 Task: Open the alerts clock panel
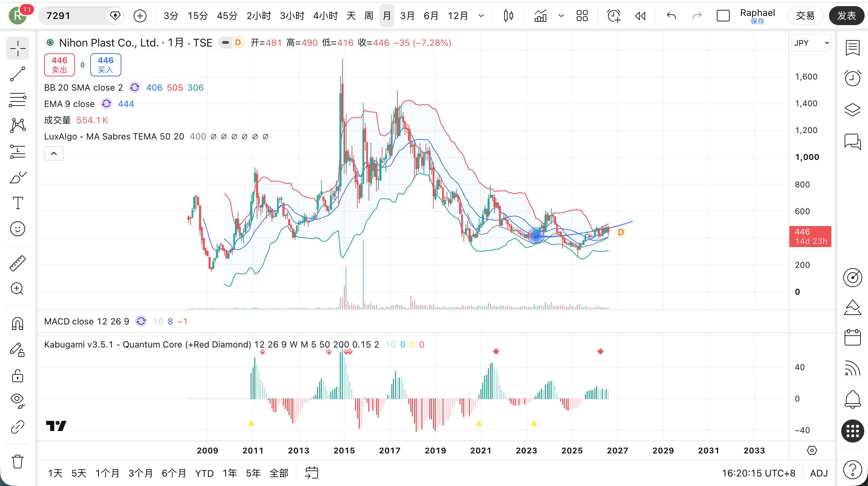(852, 78)
